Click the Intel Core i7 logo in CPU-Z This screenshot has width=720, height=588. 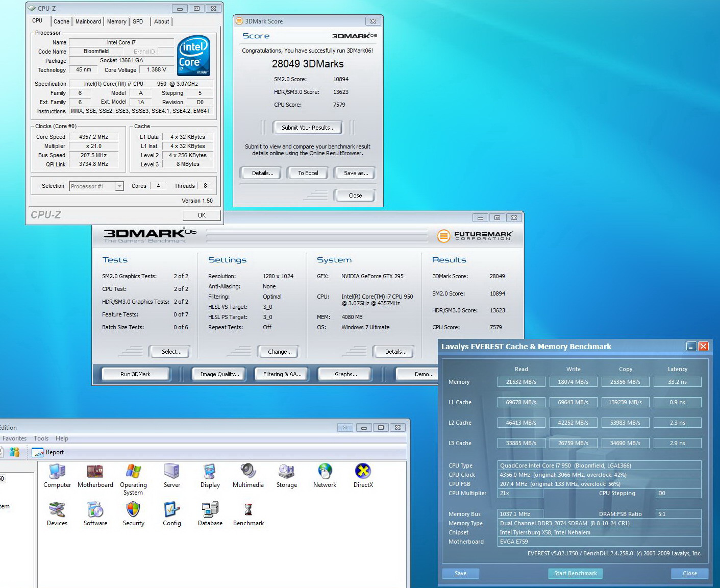coord(193,56)
